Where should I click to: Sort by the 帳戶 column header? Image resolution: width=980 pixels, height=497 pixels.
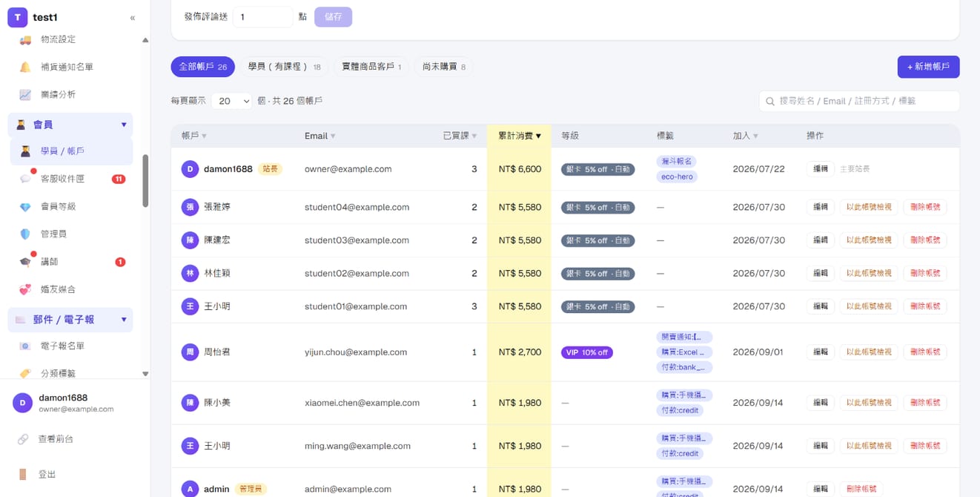[194, 136]
